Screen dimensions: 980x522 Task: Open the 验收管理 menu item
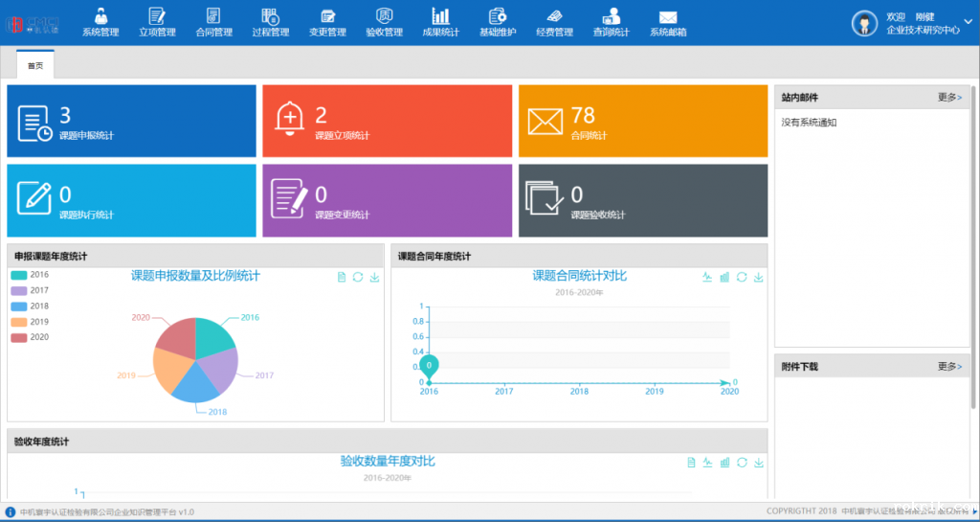click(x=384, y=22)
